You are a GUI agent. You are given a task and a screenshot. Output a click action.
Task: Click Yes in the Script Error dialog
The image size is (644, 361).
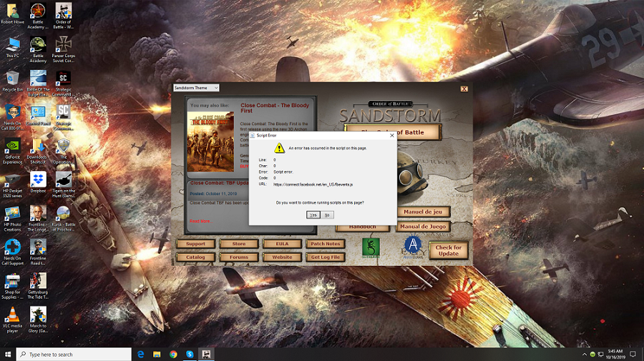313,215
